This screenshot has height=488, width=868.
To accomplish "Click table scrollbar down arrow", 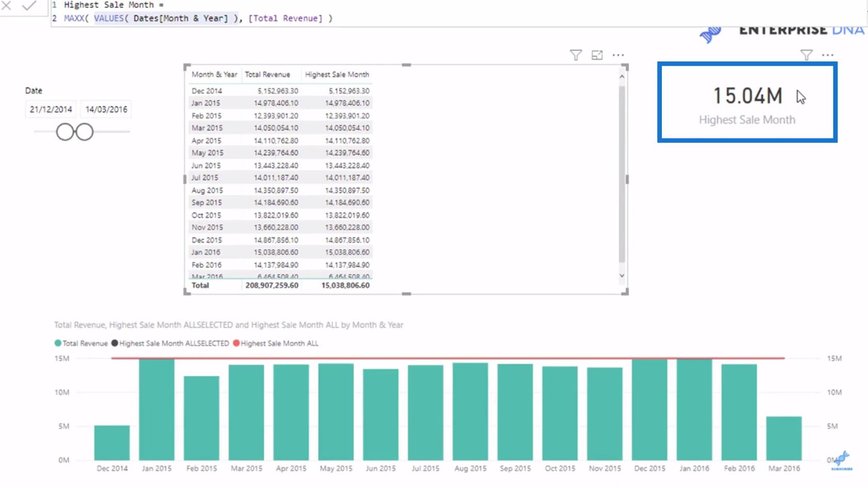I will pos(622,275).
